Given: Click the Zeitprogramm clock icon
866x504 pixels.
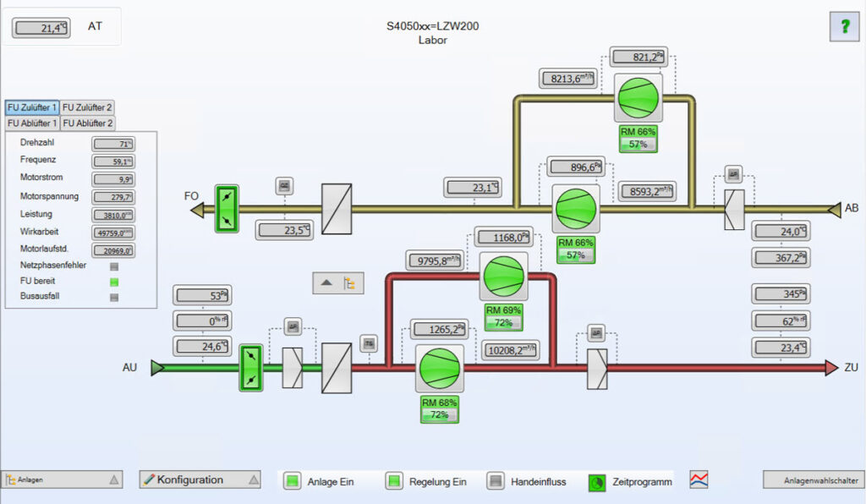Looking at the screenshot, I should [x=597, y=482].
